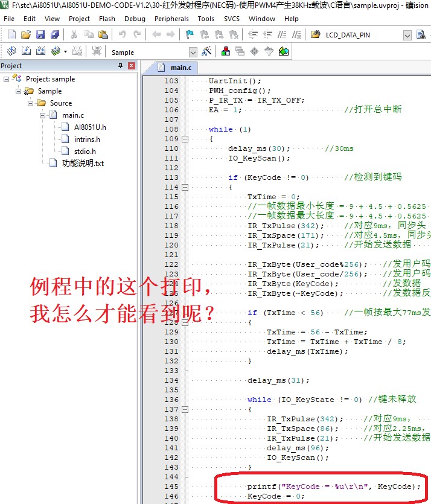The image size is (431, 504).
Task: Click the Navigate Forward arrow
Action: point(171,35)
